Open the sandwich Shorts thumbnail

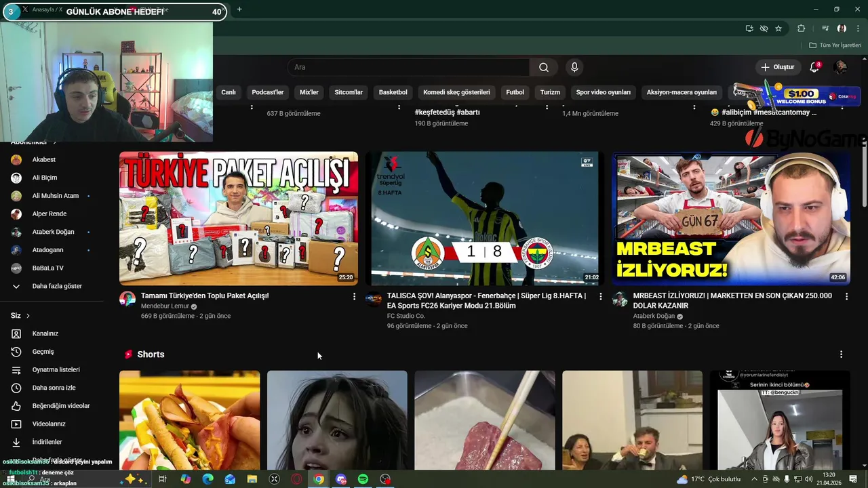189,420
